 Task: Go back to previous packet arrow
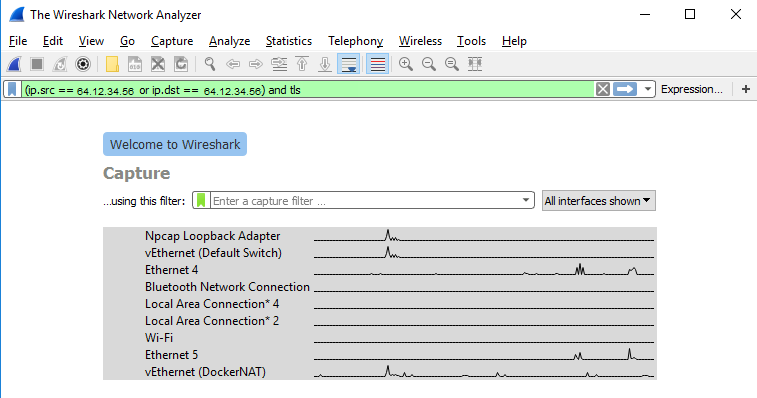(x=233, y=64)
